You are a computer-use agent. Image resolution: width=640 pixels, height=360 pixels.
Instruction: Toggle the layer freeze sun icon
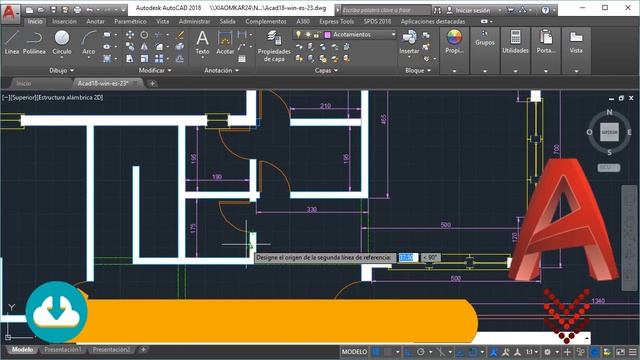[x=308, y=35]
